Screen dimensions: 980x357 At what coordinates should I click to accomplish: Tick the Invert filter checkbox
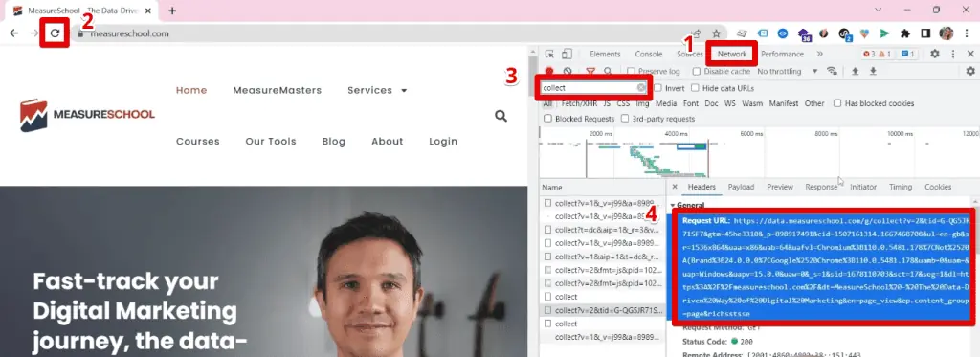click(x=657, y=88)
